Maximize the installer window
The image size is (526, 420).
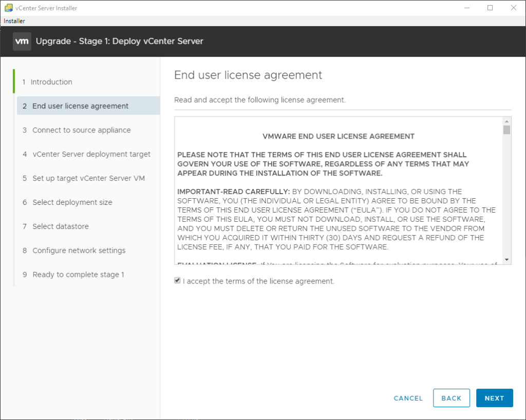pyautogui.click(x=490, y=8)
